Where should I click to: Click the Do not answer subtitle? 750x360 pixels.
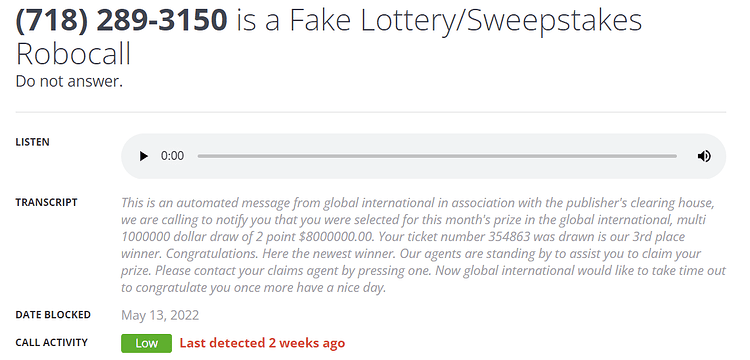coord(69,82)
